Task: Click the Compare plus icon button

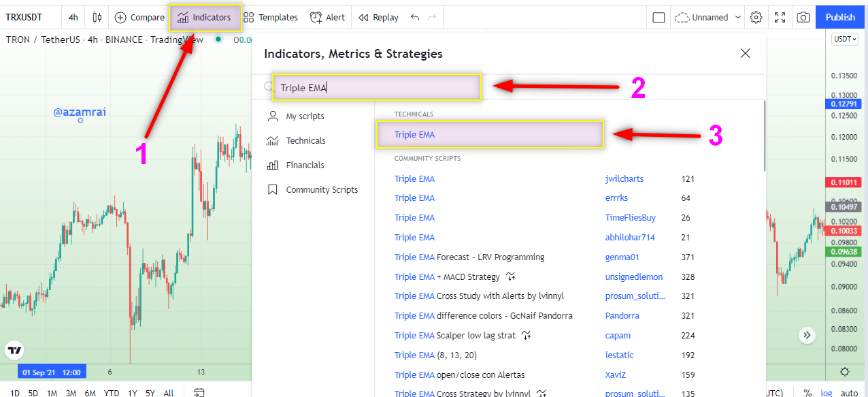Action: coord(120,17)
